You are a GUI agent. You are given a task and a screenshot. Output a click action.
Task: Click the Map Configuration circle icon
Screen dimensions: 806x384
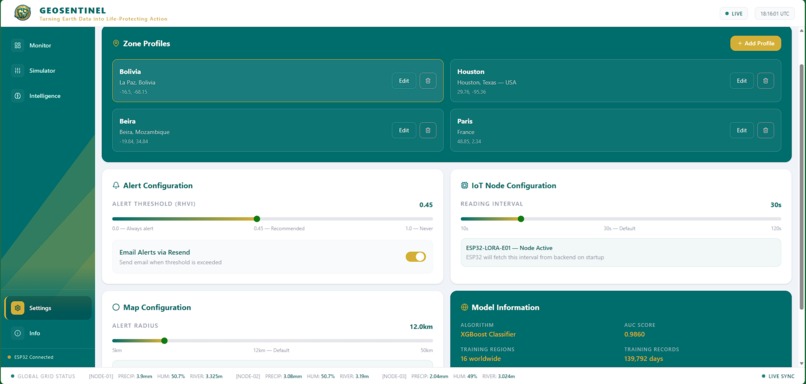click(116, 307)
